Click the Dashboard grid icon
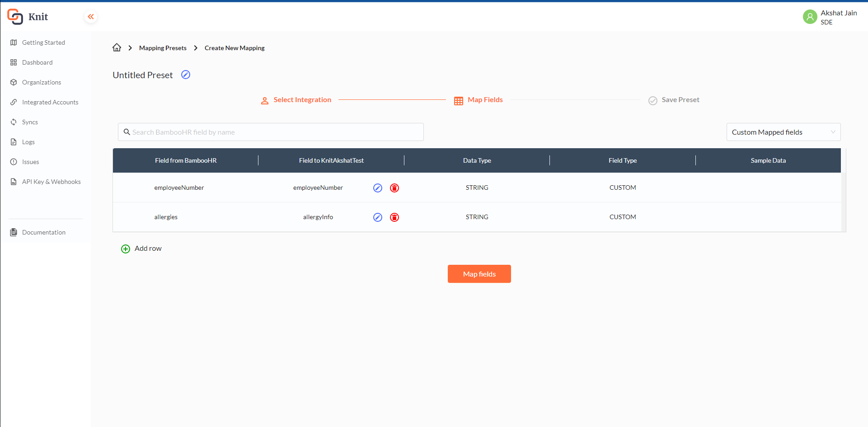Image resolution: width=868 pixels, height=427 pixels. [14, 62]
